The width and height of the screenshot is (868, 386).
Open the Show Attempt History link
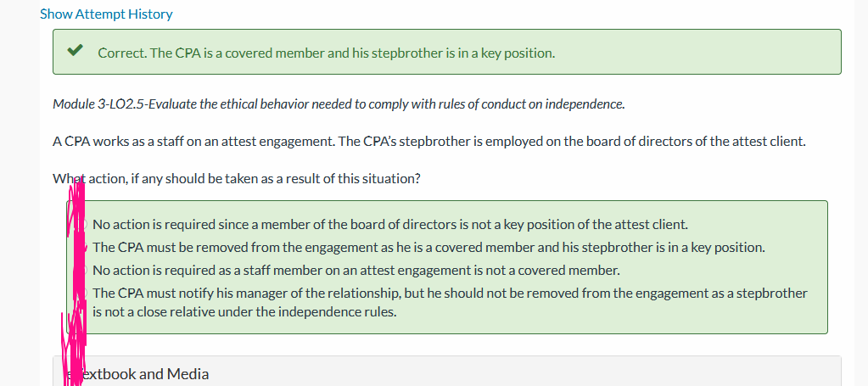point(106,14)
